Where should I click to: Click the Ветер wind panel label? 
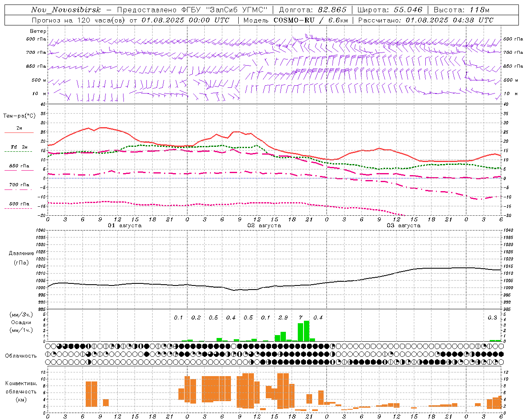(38, 31)
